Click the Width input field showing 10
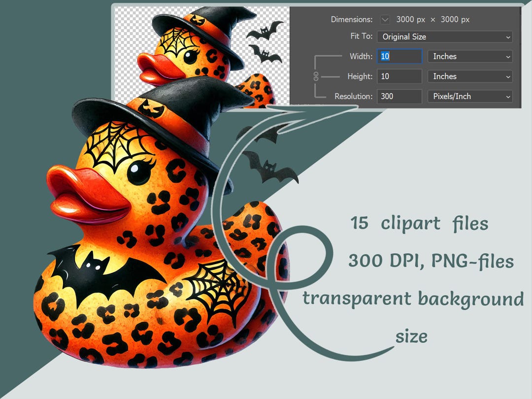Screen dimensions: 532x399 pyautogui.click(x=399, y=56)
